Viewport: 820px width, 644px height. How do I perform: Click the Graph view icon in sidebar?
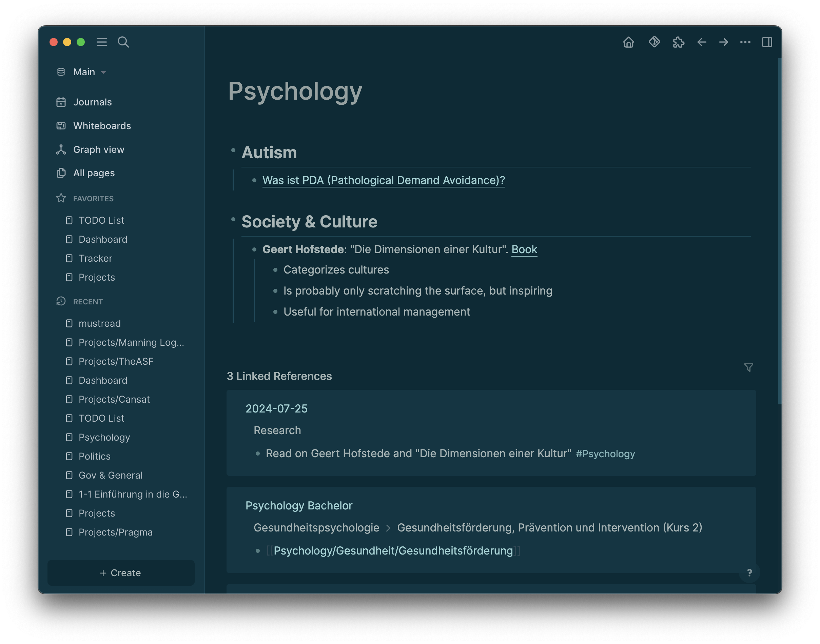pyautogui.click(x=61, y=149)
